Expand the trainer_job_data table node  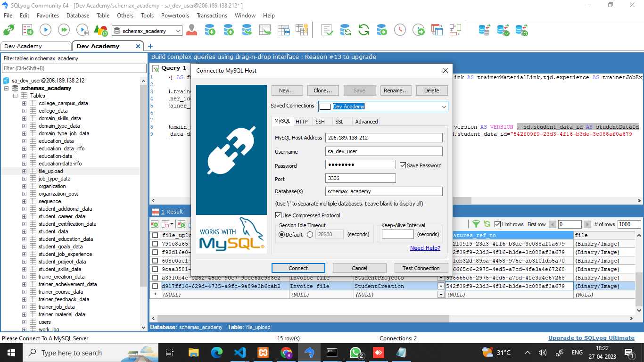point(25,307)
